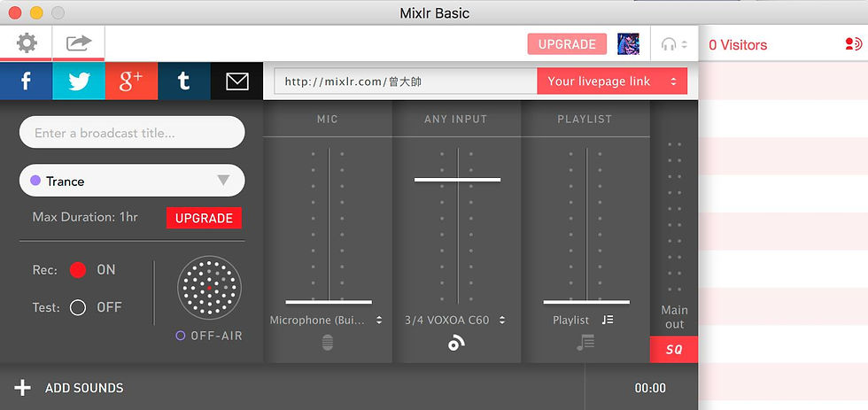This screenshot has width=868, height=410.
Task: Click the mixlr.com livepage URL field
Action: pyautogui.click(x=406, y=81)
